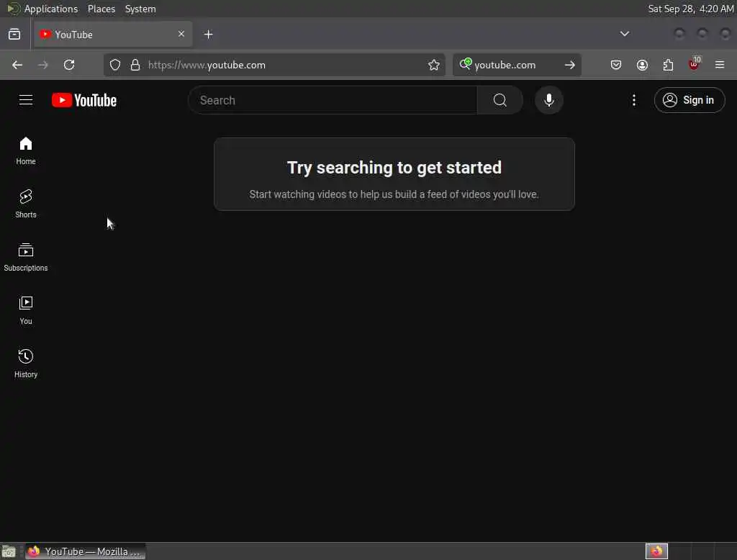Viewport: 737px width, 560px height.
Task: Open a new browser tab
Action: coord(208,35)
